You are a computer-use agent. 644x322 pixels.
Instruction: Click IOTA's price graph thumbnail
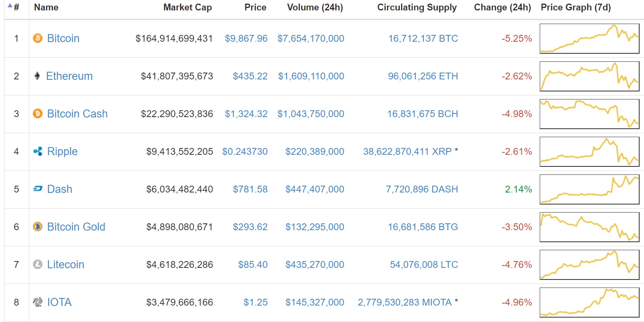point(589,302)
